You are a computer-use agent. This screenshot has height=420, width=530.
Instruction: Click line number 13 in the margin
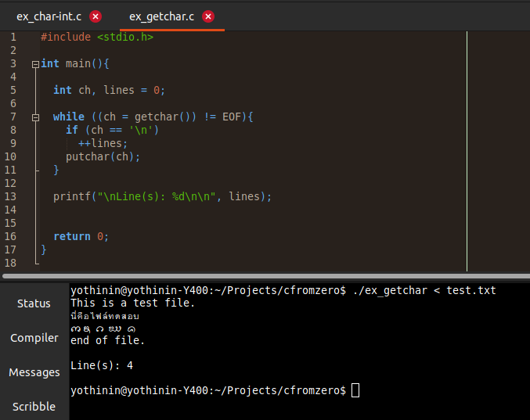pyautogui.click(x=10, y=196)
